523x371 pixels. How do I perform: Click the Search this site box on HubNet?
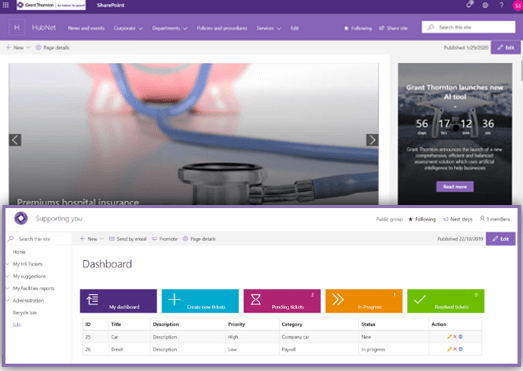tap(468, 27)
